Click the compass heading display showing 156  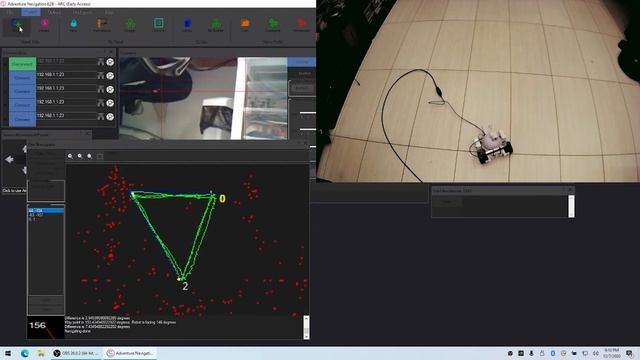coord(45,328)
